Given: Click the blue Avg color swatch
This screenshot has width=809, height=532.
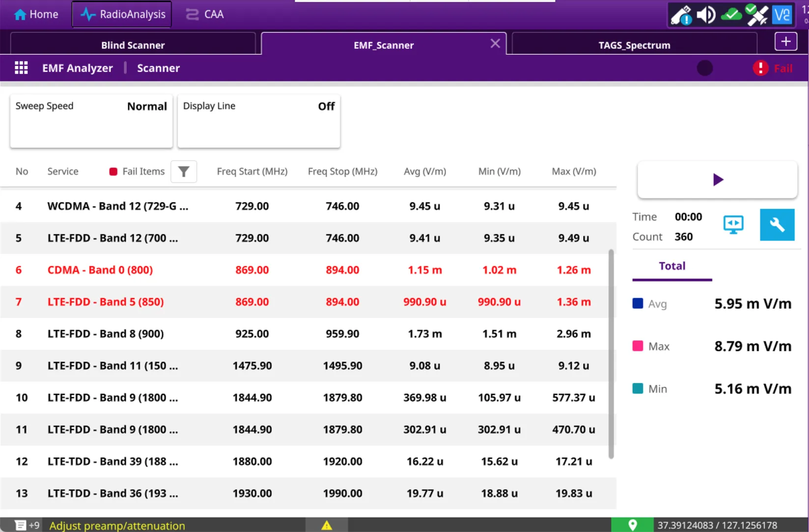Looking at the screenshot, I should 638,304.
